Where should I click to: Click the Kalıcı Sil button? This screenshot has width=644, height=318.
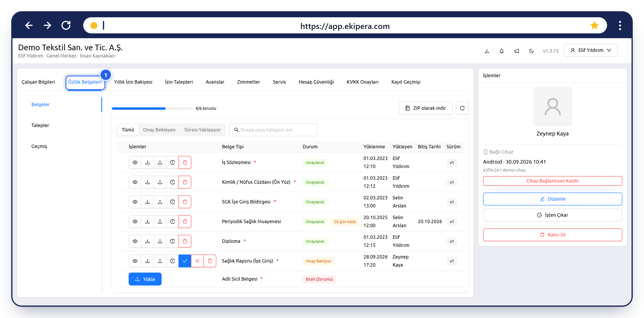tap(553, 235)
